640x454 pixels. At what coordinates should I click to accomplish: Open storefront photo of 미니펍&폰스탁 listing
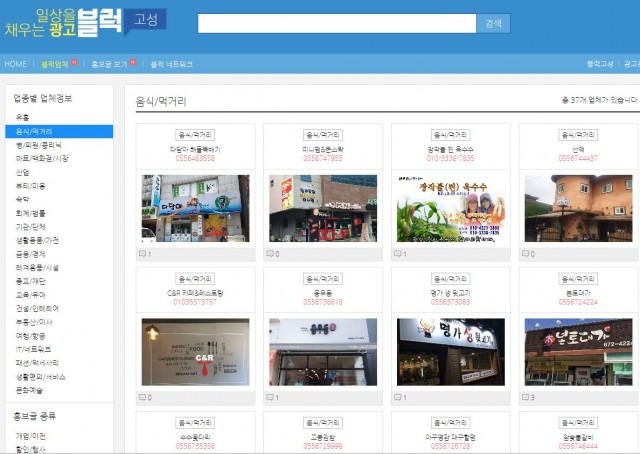click(323, 208)
